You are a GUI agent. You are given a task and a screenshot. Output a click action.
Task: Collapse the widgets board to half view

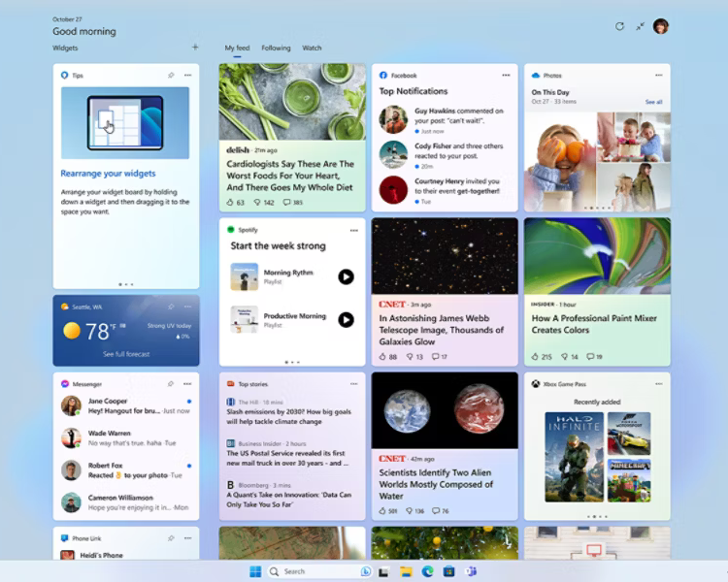[x=641, y=26]
